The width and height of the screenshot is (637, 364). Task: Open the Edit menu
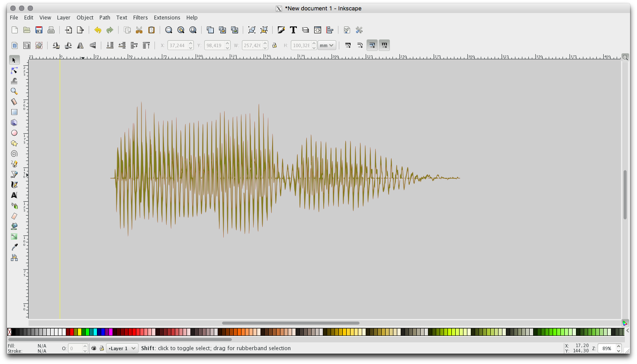coord(29,18)
